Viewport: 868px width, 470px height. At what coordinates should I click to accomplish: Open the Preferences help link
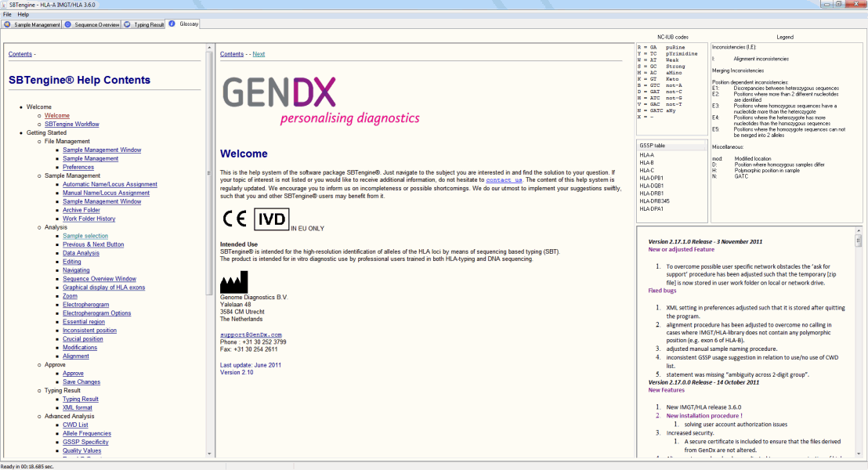[78, 167]
